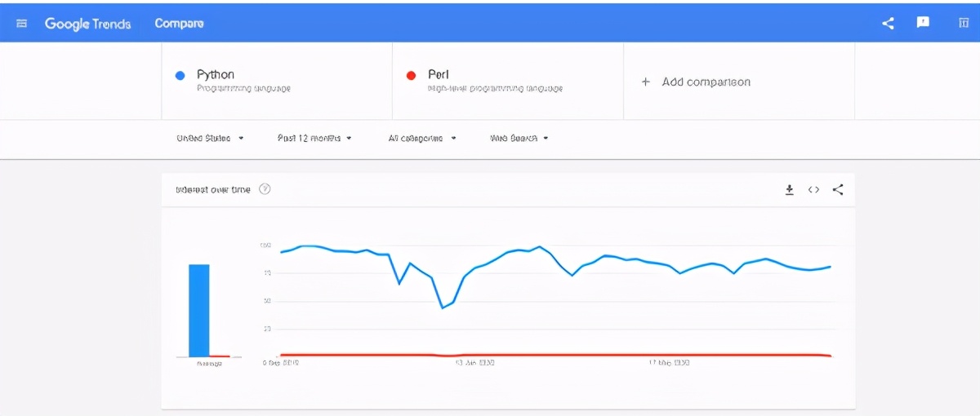The image size is (980, 416).
Task: Click the blue average bar
Action: [x=199, y=311]
